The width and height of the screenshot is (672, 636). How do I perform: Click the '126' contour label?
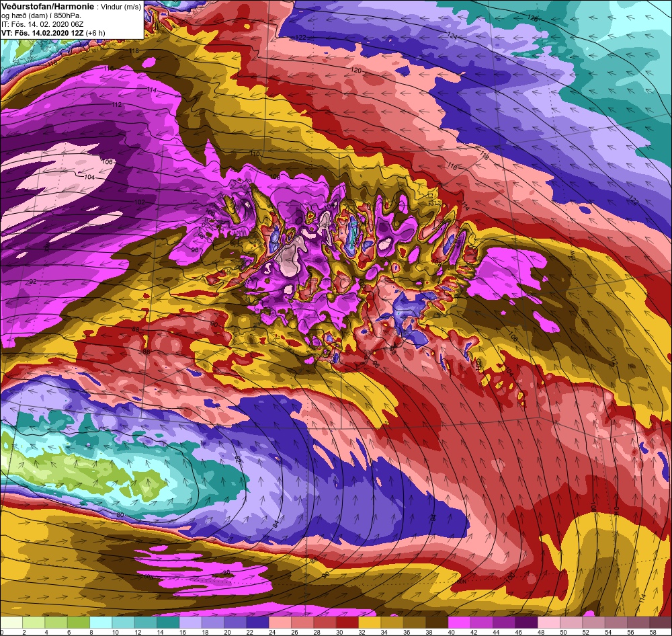coord(532,18)
